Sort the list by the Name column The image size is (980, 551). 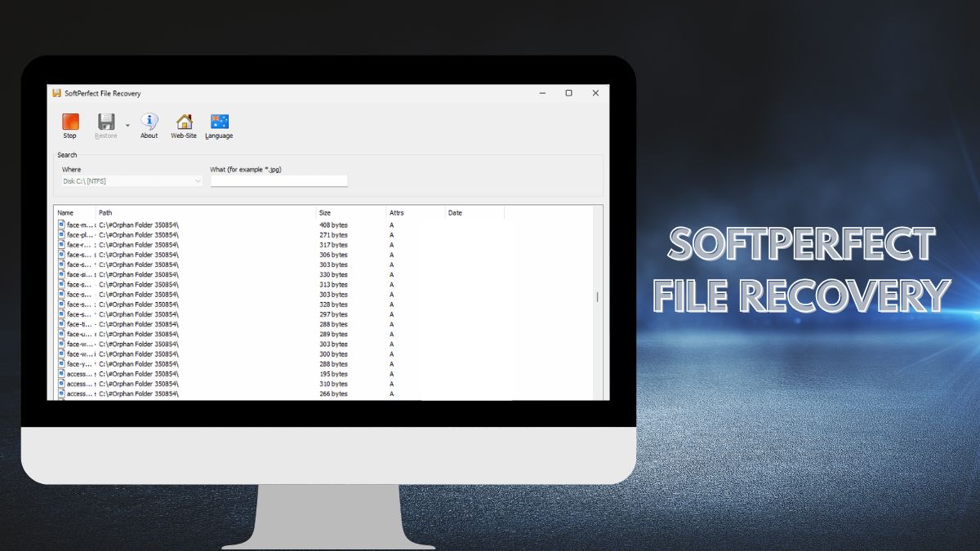click(75, 213)
